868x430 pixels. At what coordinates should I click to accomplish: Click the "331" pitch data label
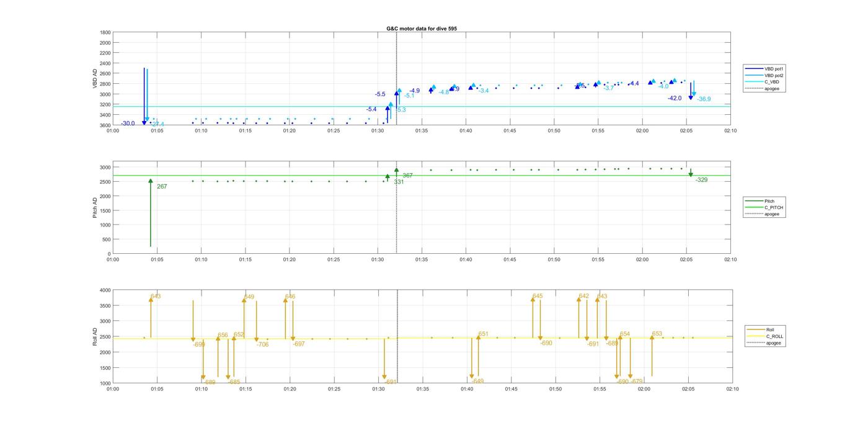[399, 182]
